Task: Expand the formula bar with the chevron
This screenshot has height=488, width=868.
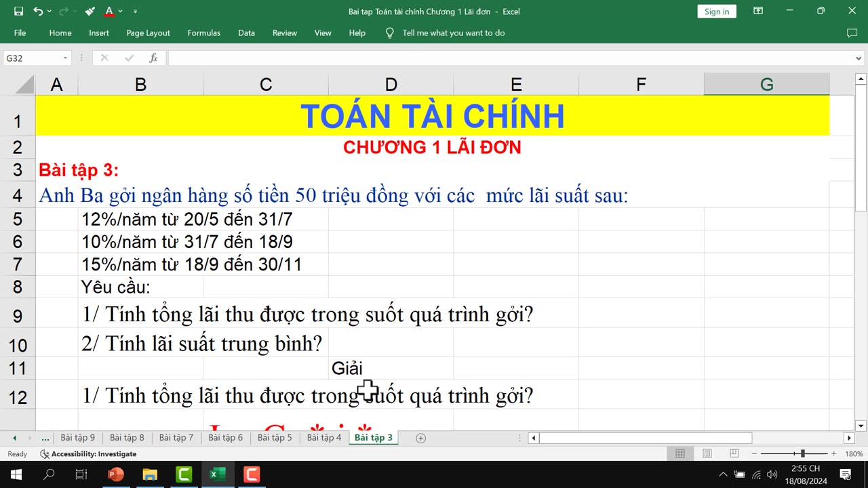Action: coord(860,58)
